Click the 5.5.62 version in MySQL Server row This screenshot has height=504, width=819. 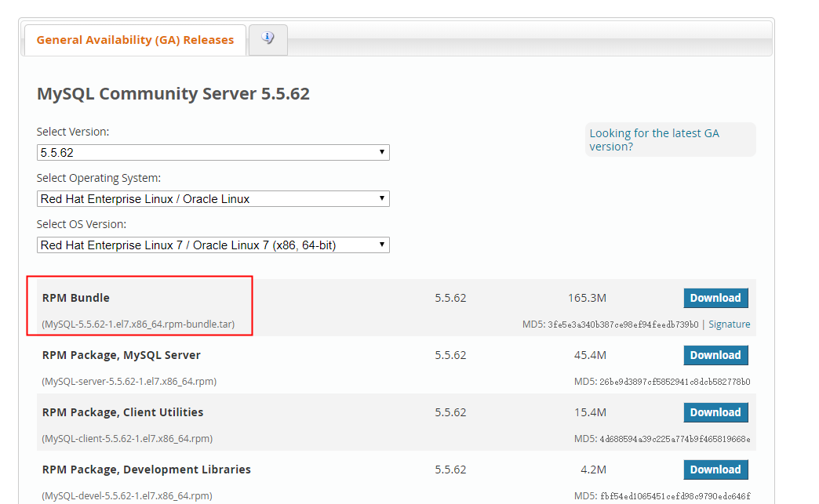pos(450,355)
